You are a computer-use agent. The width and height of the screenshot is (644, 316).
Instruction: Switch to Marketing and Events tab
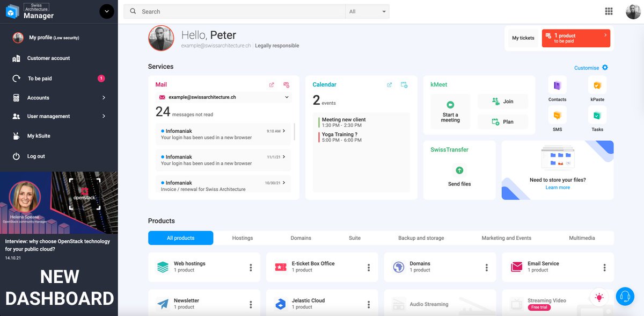tap(506, 238)
